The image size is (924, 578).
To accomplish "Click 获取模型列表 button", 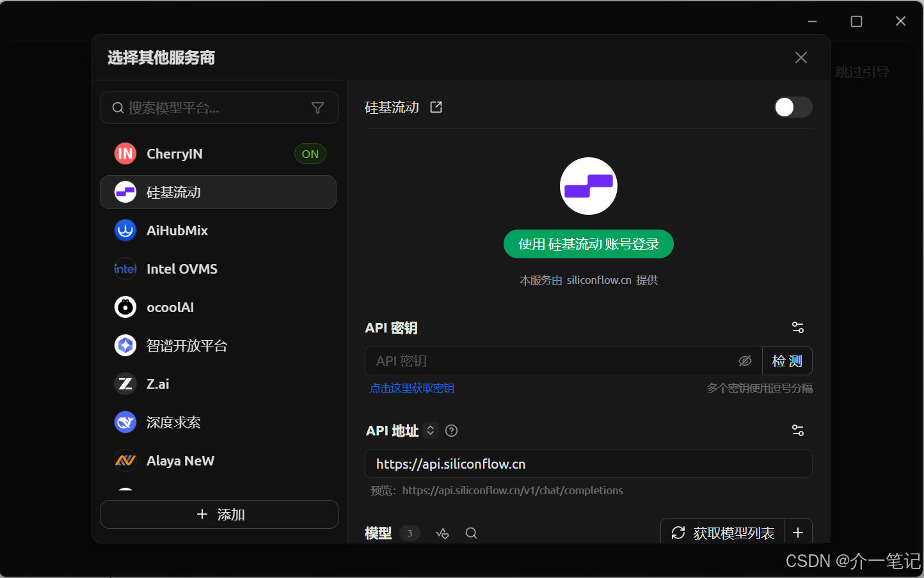I will coord(722,533).
